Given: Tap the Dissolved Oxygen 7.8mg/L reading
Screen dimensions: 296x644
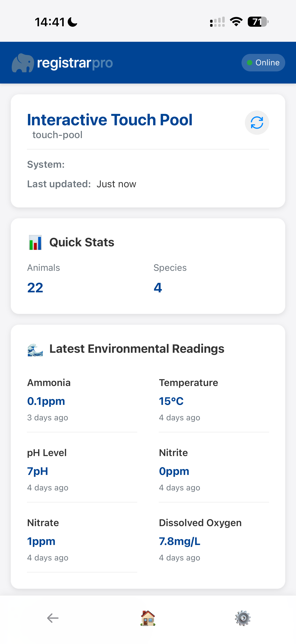Looking at the screenshot, I should point(180,541).
